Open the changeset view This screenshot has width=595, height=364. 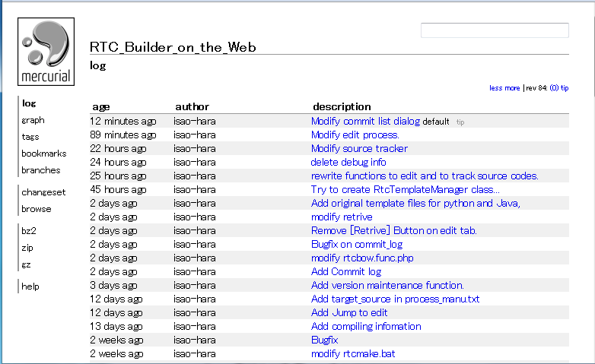coord(43,192)
